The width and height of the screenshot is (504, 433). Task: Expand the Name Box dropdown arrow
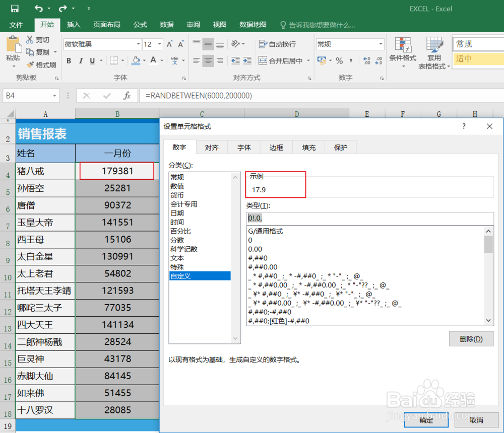tap(54, 96)
